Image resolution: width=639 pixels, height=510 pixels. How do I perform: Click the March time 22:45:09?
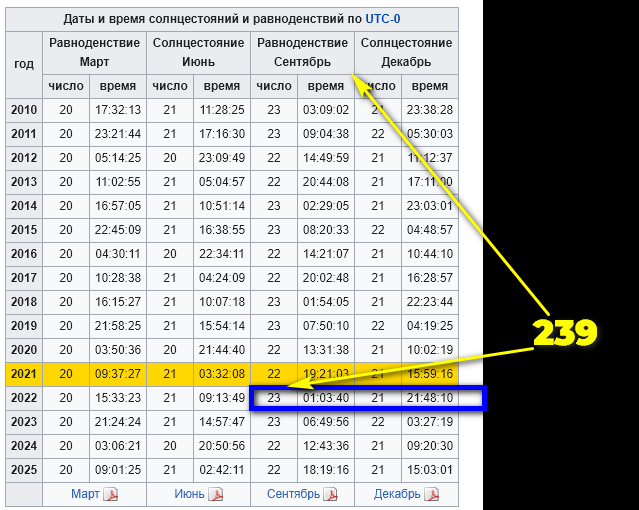[x=118, y=230]
